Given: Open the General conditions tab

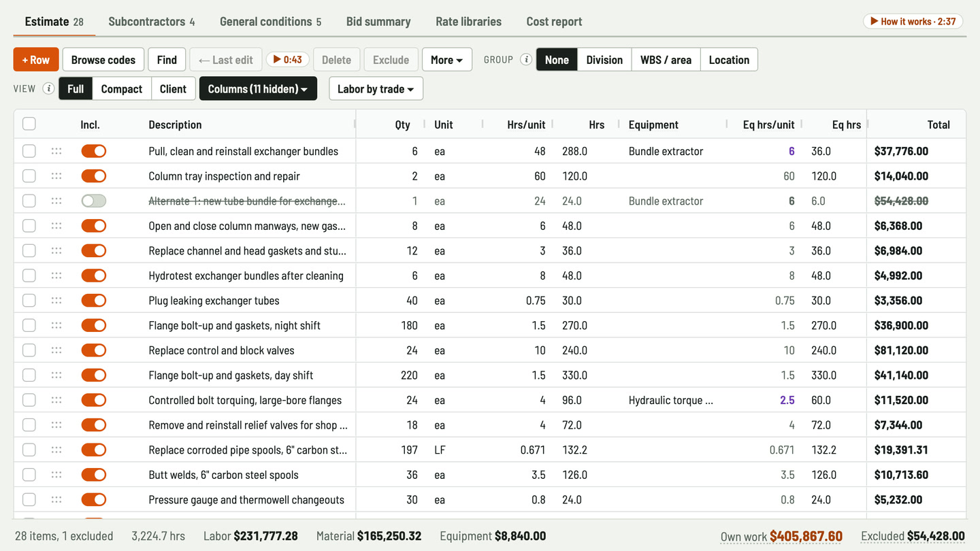Looking at the screenshot, I should pos(270,21).
